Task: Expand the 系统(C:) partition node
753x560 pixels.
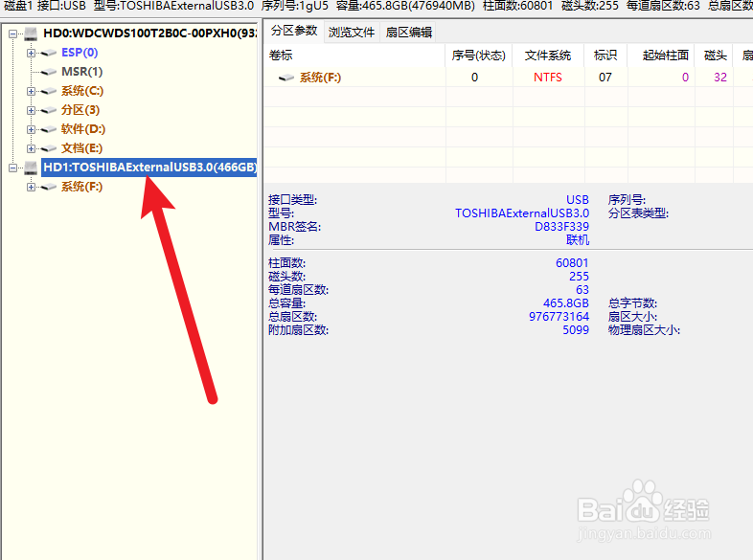Action: pyautogui.click(x=32, y=91)
